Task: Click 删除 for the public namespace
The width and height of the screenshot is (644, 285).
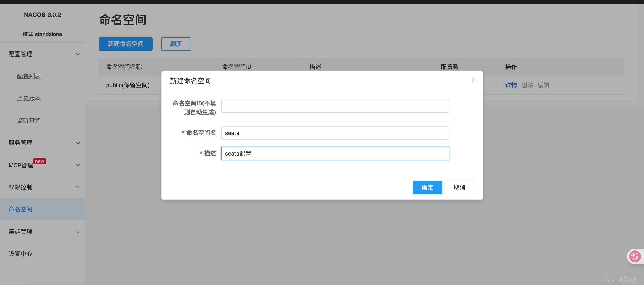Action: click(x=527, y=85)
